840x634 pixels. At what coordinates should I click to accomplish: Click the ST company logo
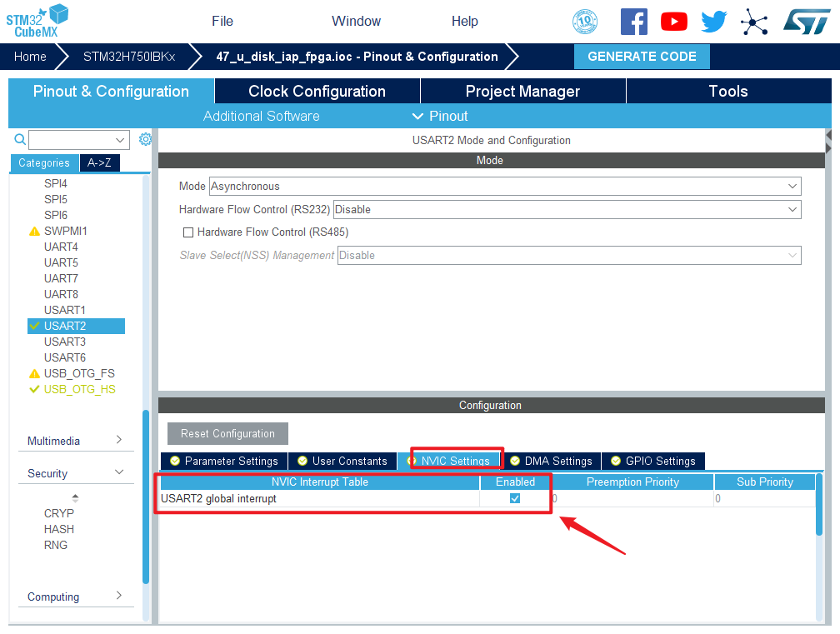click(806, 22)
